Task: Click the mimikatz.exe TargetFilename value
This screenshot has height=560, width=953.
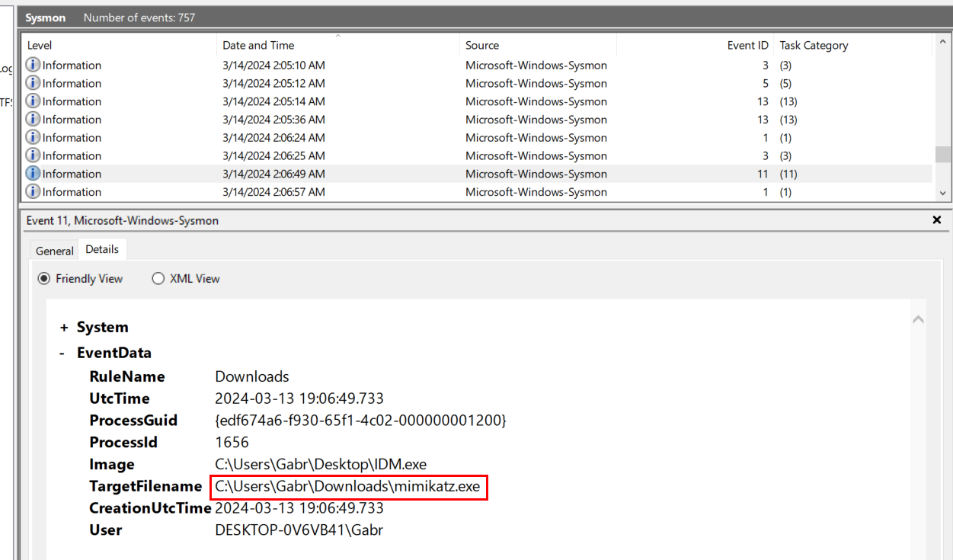Action: point(348,487)
